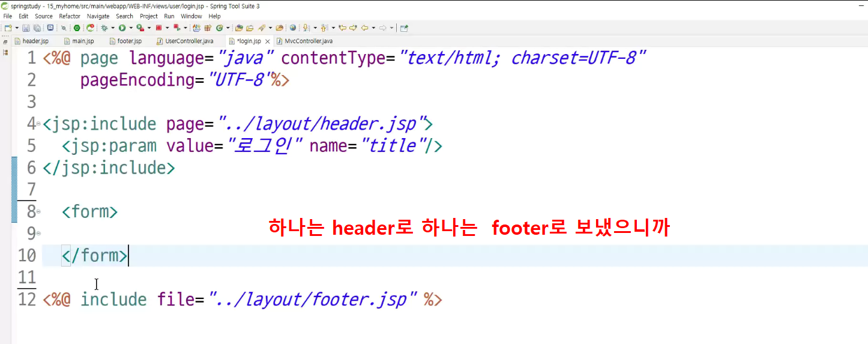Click the Search flashlight icon
Screen dimensions: 868x344
coord(262,28)
